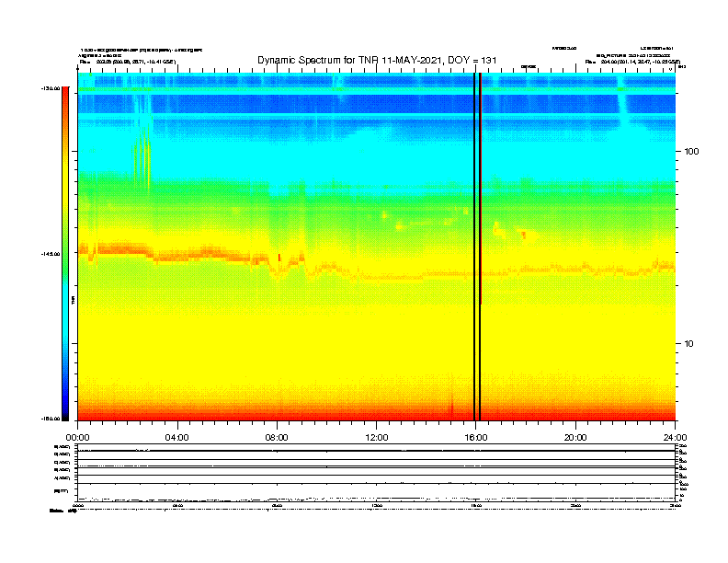The width and height of the screenshot is (728, 563).
Task: Click the -160.00 color scale label
Action: (51, 419)
